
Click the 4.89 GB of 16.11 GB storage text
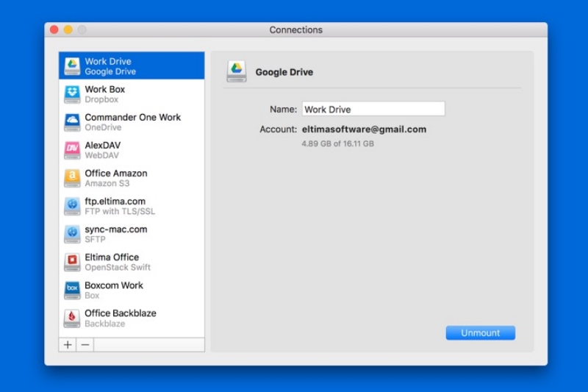338,143
